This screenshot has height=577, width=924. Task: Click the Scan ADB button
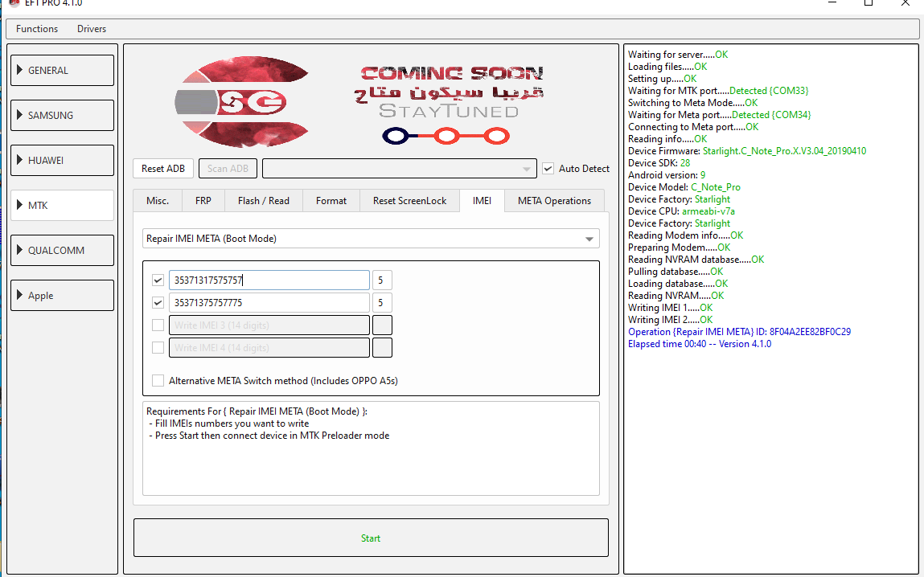tap(228, 169)
